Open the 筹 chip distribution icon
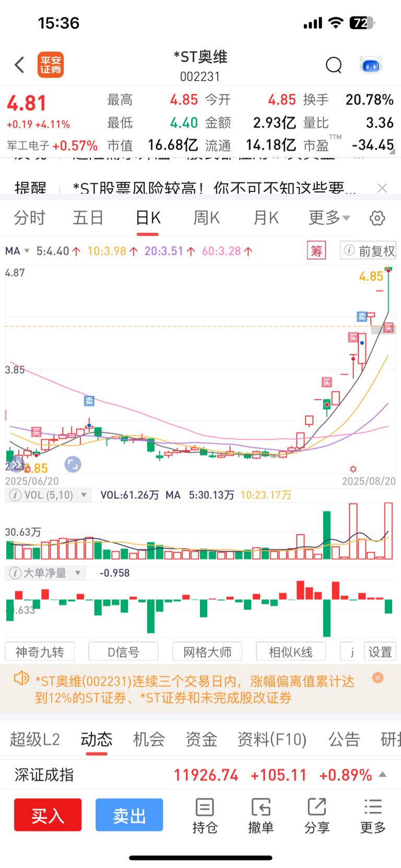 [x=316, y=251]
